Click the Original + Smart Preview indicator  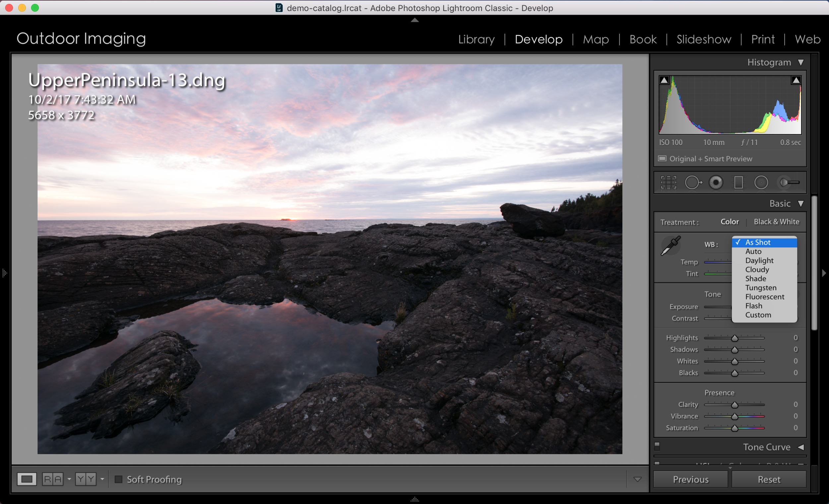click(x=705, y=159)
